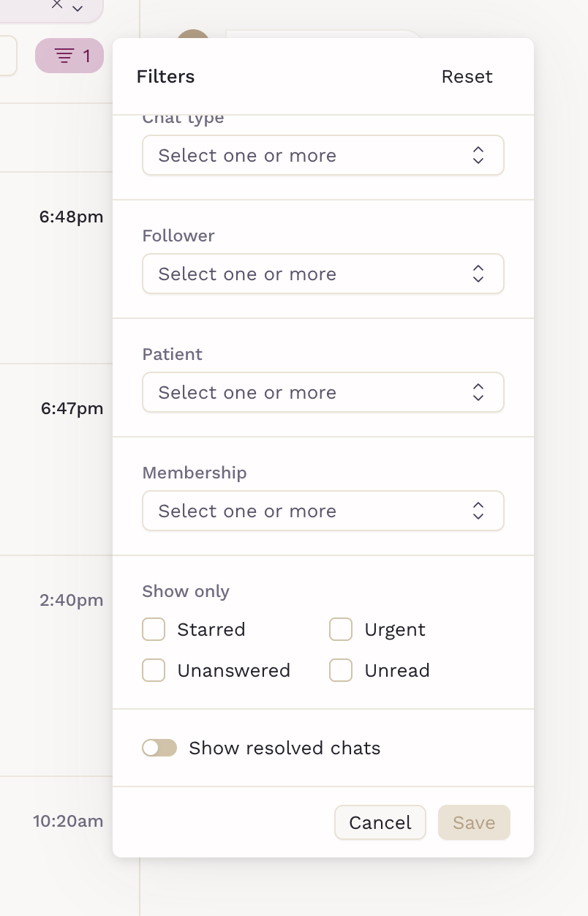Image resolution: width=588 pixels, height=916 pixels.
Task: Tick the Unanswered checkbox
Action: (x=154, y=670)
